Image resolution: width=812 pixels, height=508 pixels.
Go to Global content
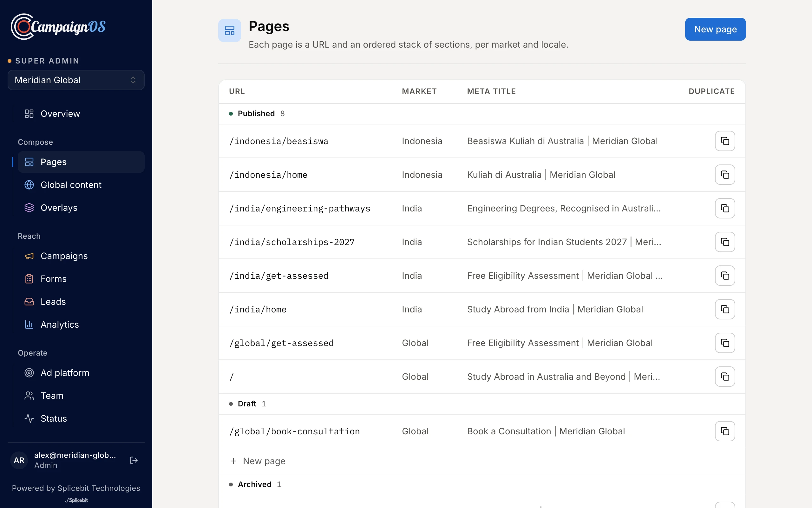pos(81,185)
